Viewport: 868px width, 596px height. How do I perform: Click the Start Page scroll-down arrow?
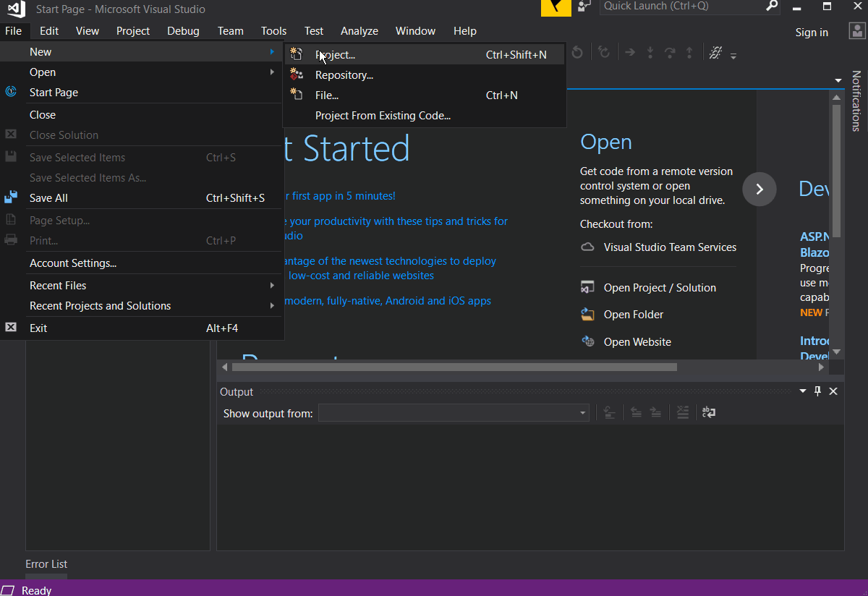point(836,352)
